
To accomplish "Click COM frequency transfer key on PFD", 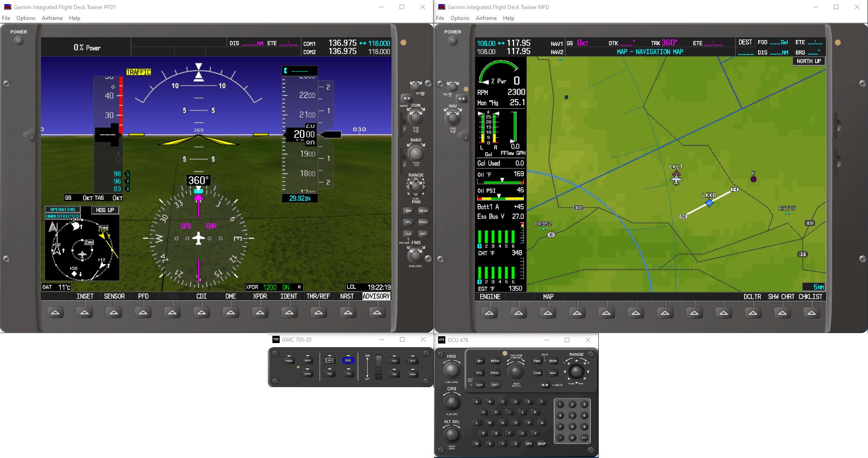I will coord(406,98).
